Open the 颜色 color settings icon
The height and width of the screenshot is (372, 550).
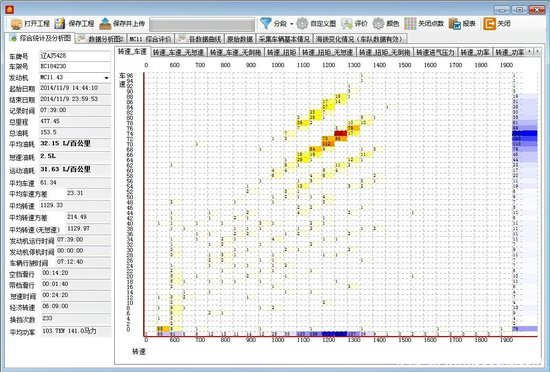[378, 23]
